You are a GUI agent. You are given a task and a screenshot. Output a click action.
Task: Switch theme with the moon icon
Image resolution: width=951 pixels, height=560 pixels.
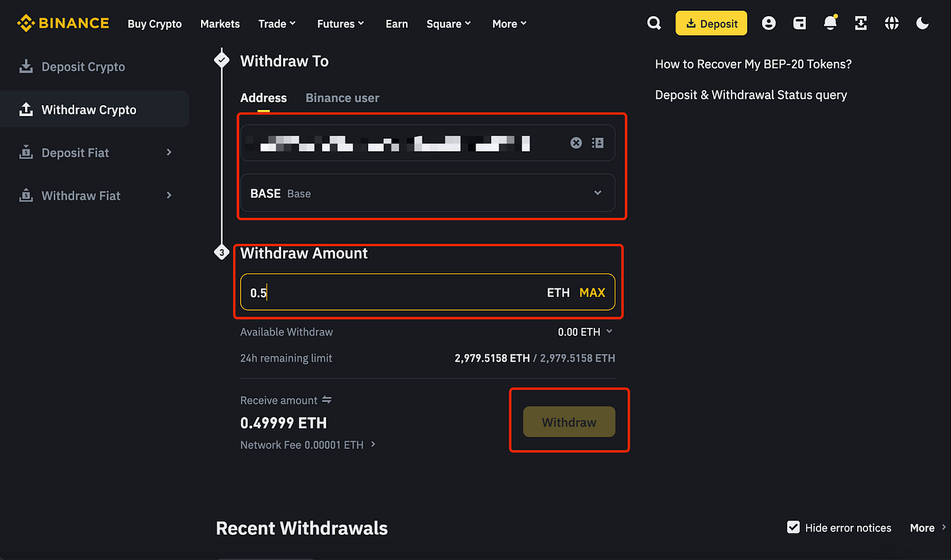point(922,22)
